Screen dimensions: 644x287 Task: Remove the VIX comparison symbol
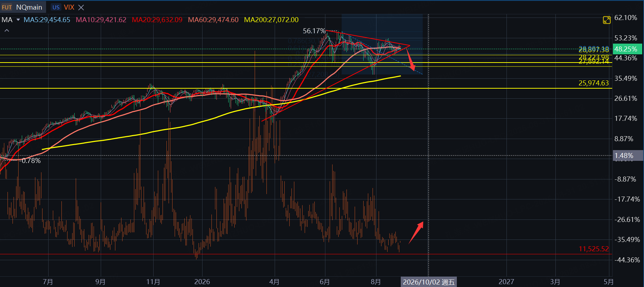pos(81,8)
